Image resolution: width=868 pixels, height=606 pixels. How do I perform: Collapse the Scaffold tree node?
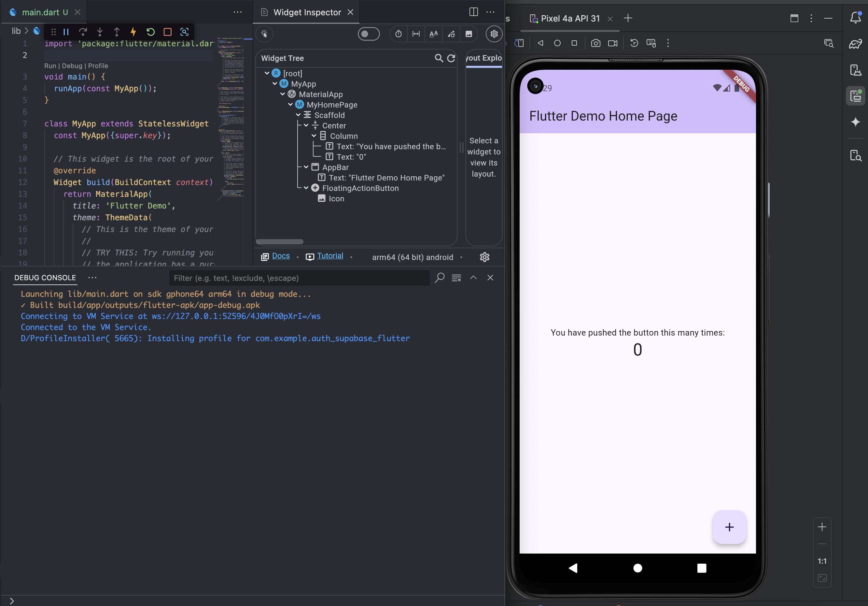298,115
